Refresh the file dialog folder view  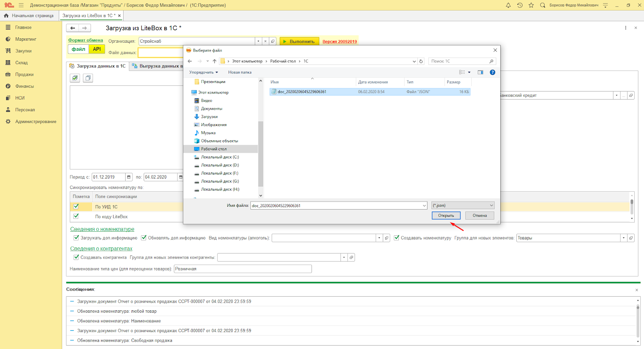421,61
